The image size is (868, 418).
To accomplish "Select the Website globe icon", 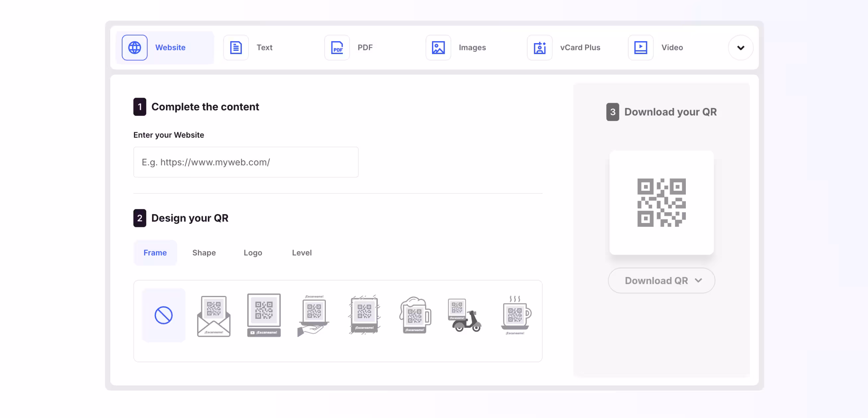I will [x=134, y=47].
